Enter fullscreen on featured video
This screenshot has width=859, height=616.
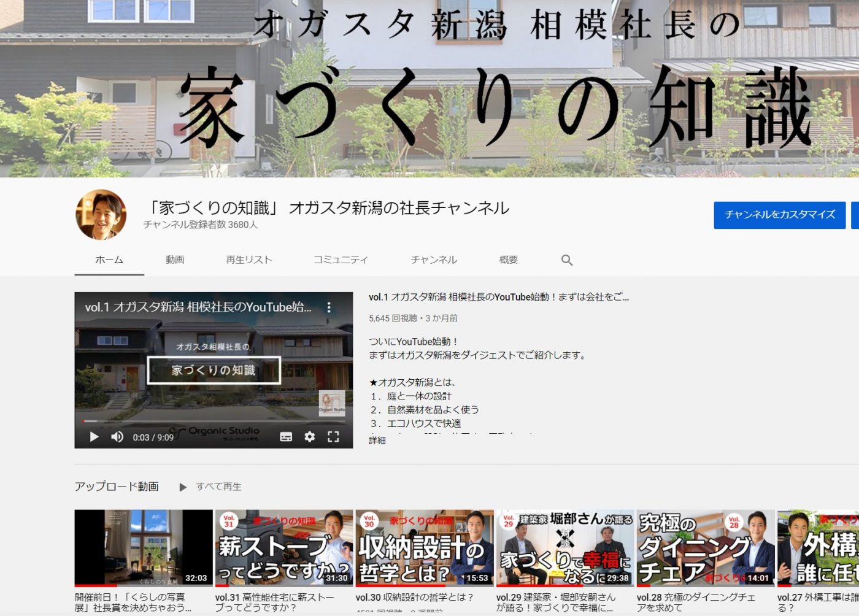coord(333,437)
